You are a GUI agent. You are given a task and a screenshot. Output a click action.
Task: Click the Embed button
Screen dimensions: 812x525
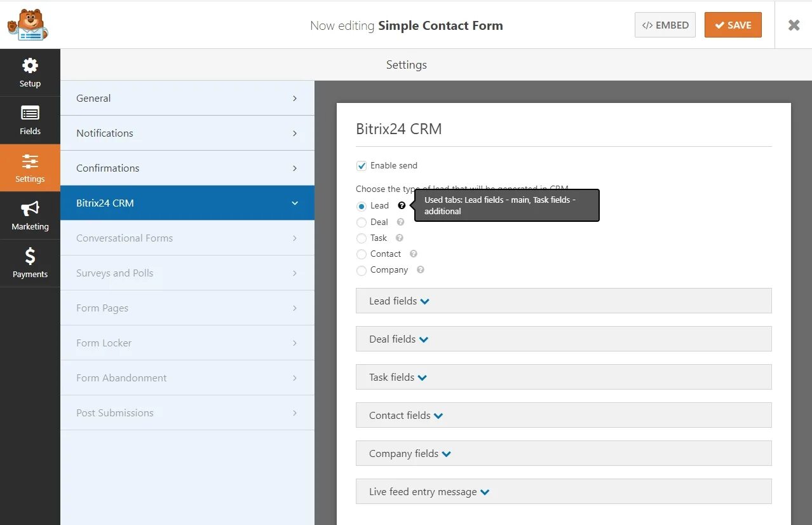(x=665, y=25)
